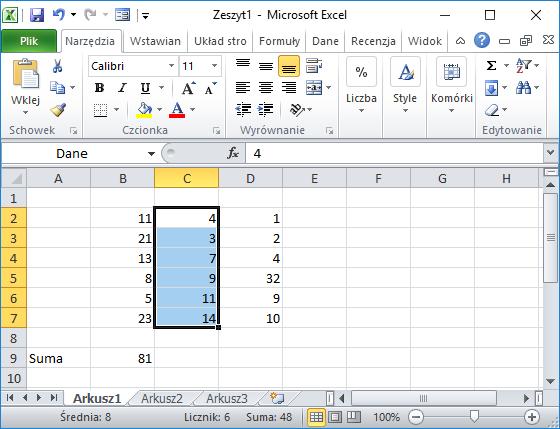
Task: Open the Arkusz2 sheet tab
Action: click(162, 398)
